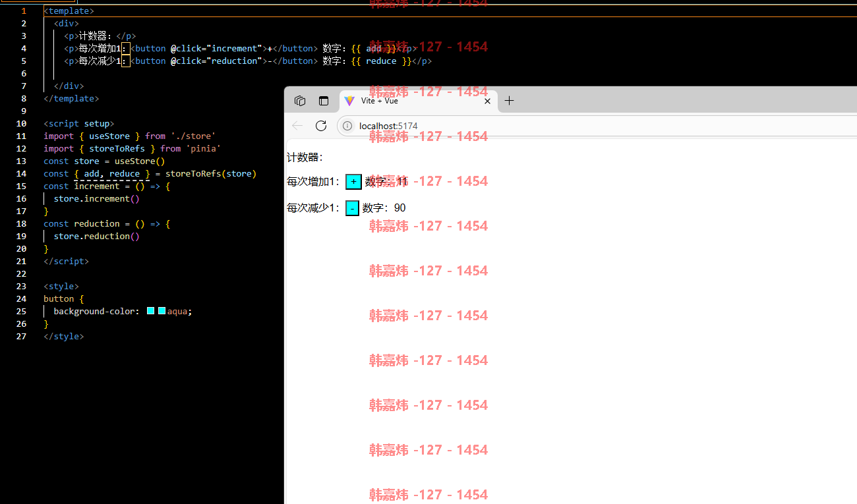This screenshot has height=504, width=857.
Task: Click the closing </script> tag
Action: [66, 261]
